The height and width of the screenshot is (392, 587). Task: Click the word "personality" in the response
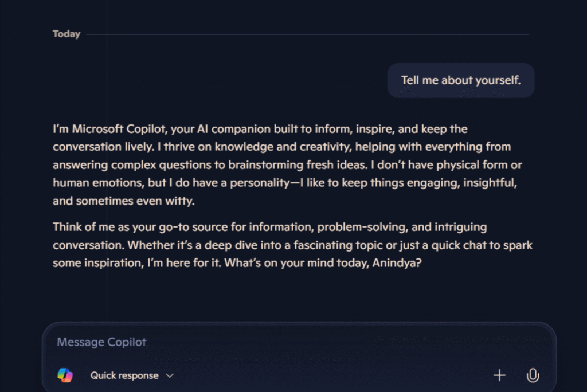pos(260,183)
